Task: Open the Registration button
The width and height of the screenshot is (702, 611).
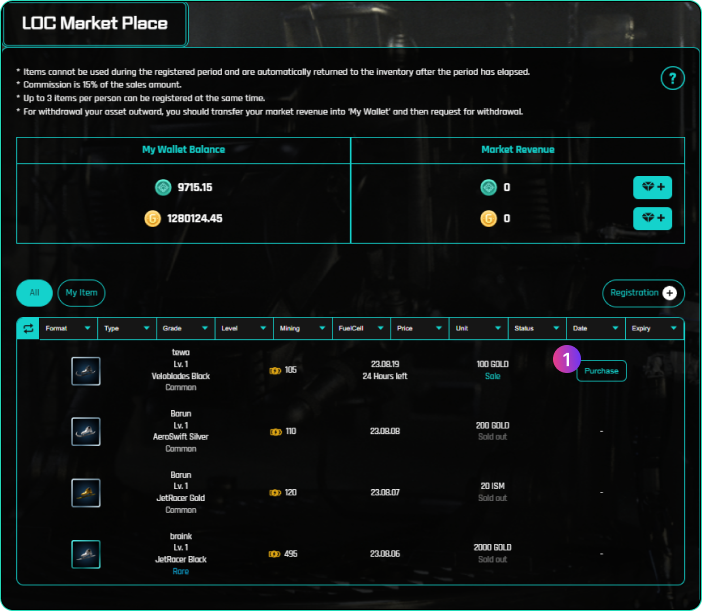Action: [642, 293]
